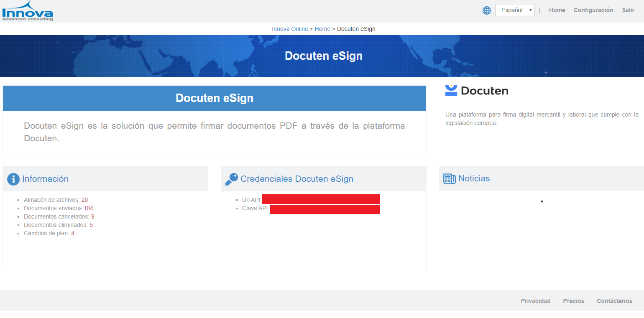Click the Docuten eSign solution description paragraph
This screenshot has width=644, height=318.
215,132
